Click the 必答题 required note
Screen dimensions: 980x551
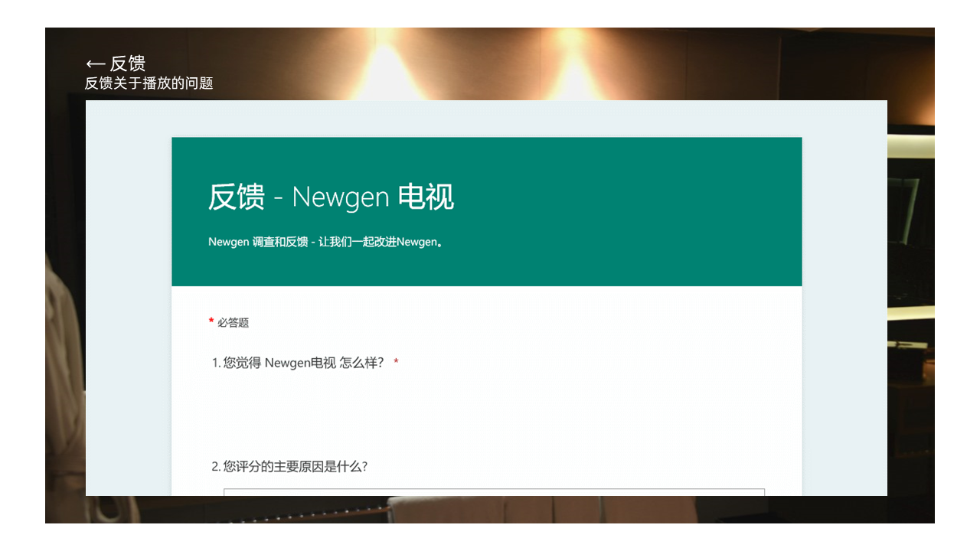coord(229,323)
